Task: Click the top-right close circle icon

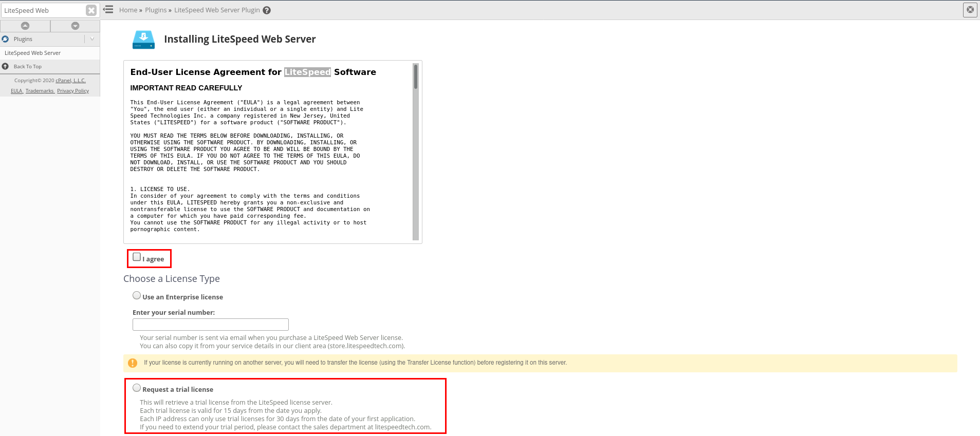Action: tap(970, 10)
